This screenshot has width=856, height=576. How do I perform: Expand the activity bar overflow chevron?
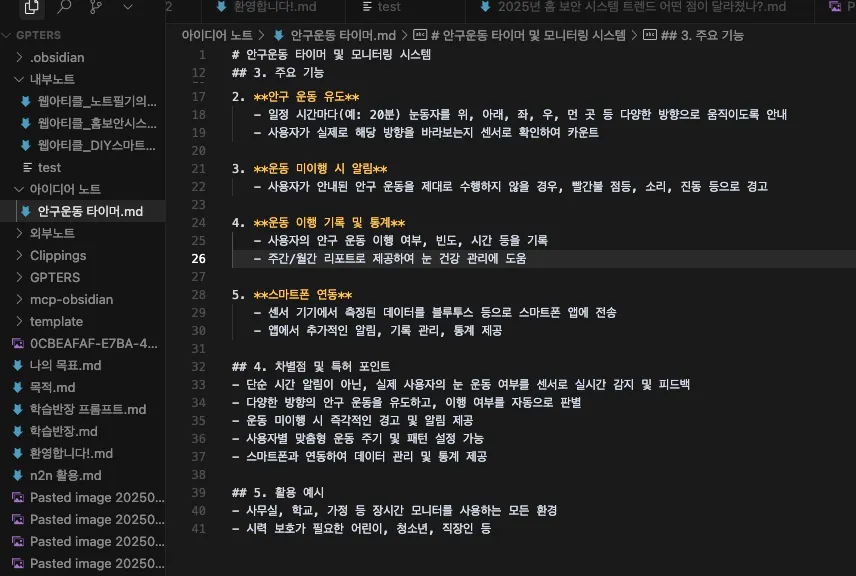click(x=128, y=7)
